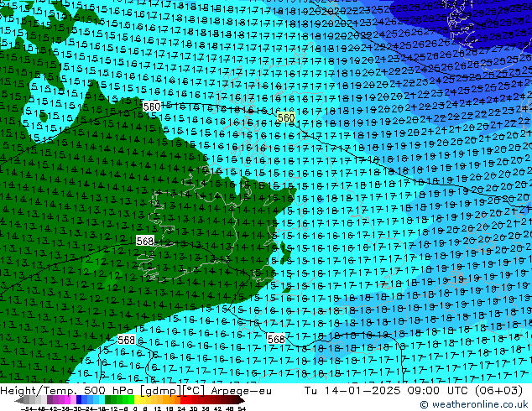Click the 'Height/Temp.' title text
Image resolution: width=532 pixels, height=411 pixels.
[40, 391]
